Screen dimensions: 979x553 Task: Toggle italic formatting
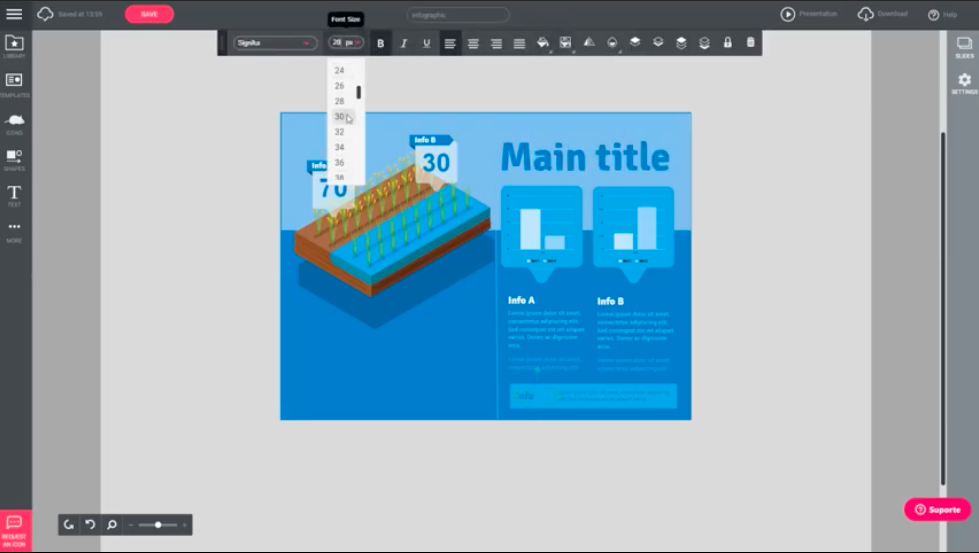coord(404,43)
